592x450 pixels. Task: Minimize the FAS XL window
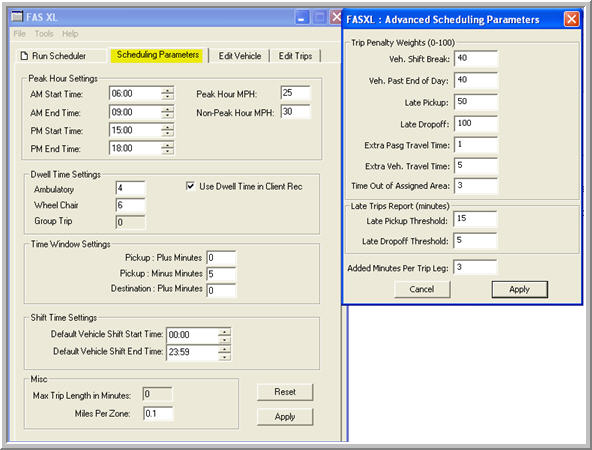coord(301,18)
